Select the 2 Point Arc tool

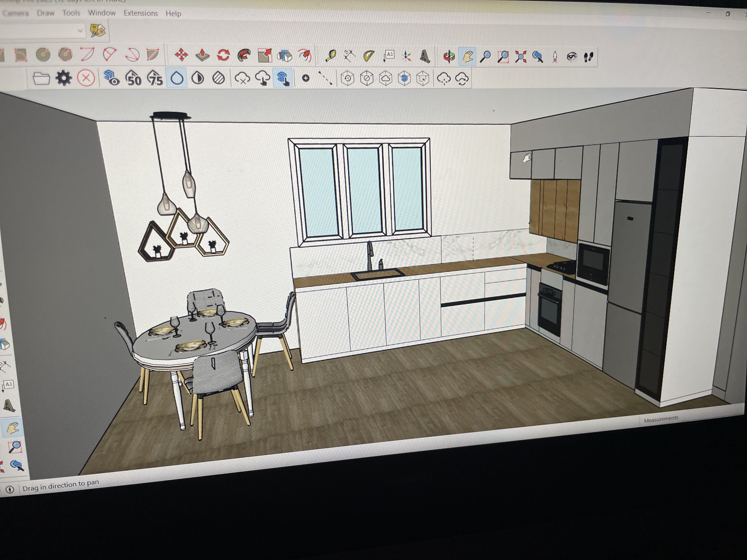[x=109, y=54]
